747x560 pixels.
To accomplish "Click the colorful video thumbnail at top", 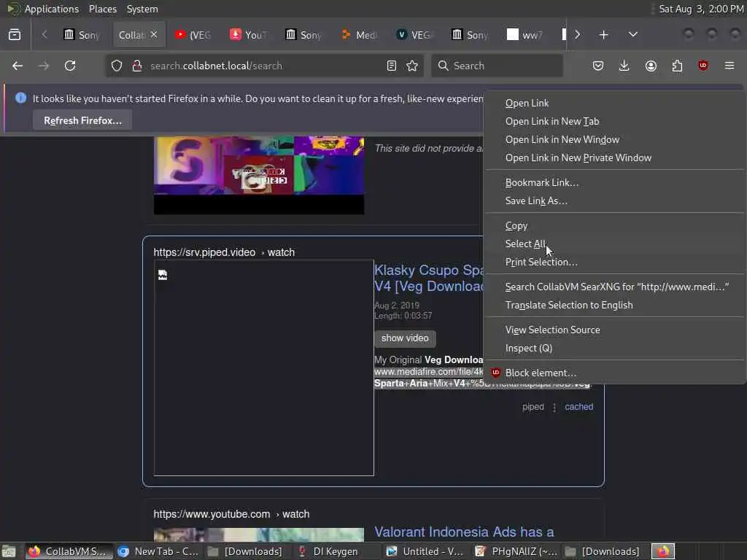I will pos(259,175).
